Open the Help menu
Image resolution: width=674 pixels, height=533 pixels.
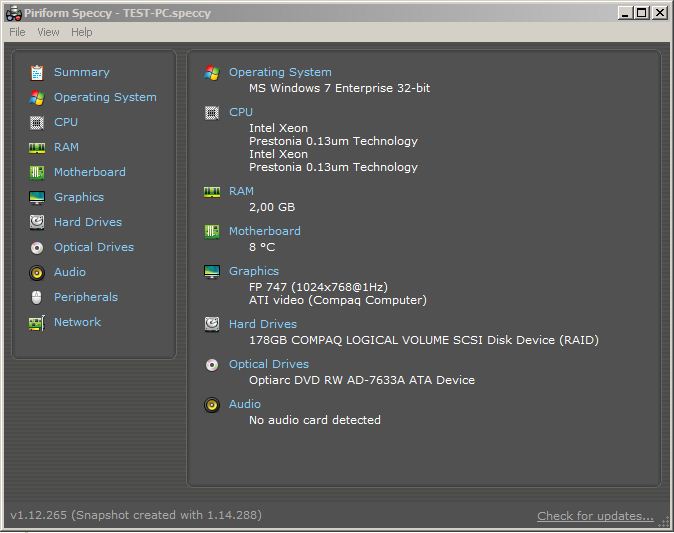(x=82, y=32)
